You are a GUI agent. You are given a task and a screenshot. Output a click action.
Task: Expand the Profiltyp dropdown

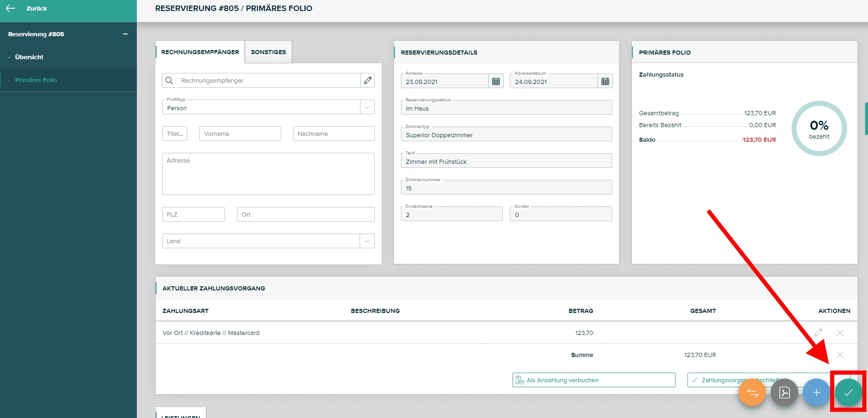[367, 107]
